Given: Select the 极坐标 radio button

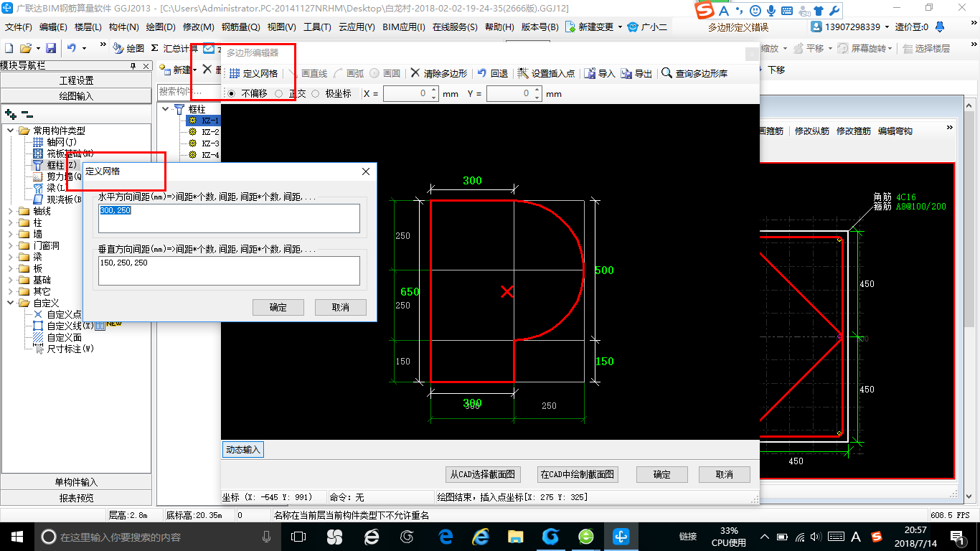Looking at the screenshot, I should pyautogui.click(x=331, y=93).
